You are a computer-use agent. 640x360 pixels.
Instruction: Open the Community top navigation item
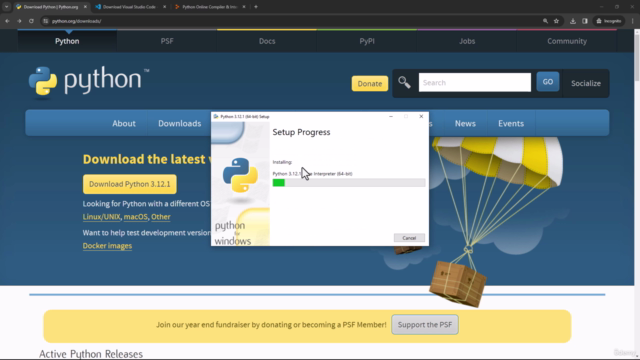[x=567, y=41]
